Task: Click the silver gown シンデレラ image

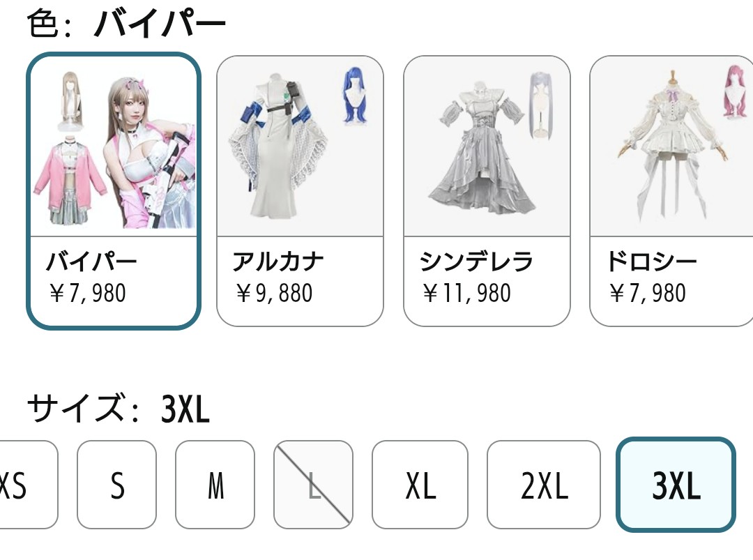Action: pos(487,146)
